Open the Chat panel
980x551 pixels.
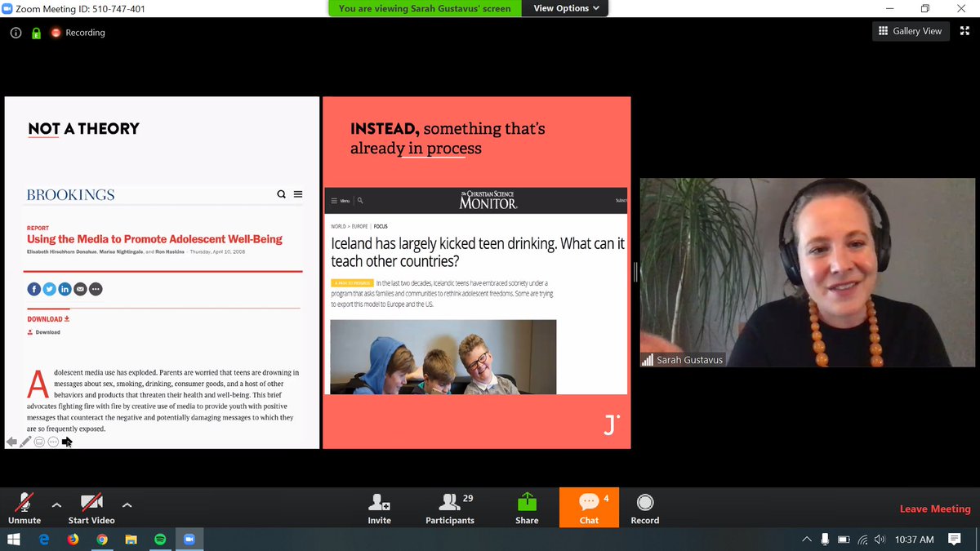tap(589, 508)
